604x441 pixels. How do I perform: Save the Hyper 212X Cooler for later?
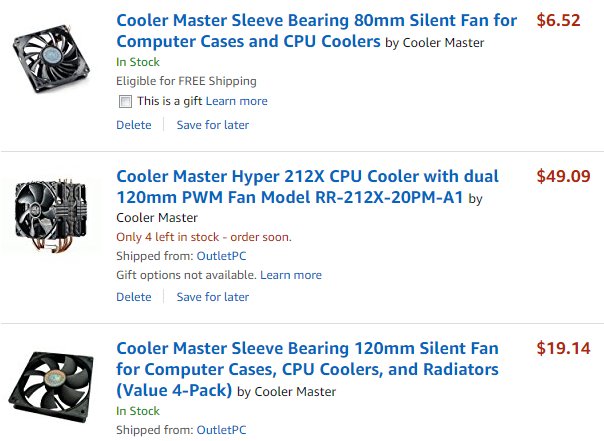pyautogui.click(x=213, y=297)
